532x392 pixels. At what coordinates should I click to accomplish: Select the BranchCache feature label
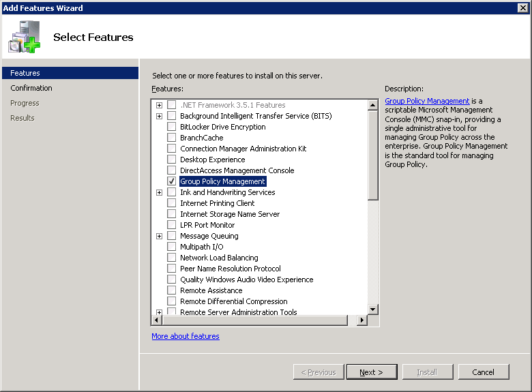(201, 138)
